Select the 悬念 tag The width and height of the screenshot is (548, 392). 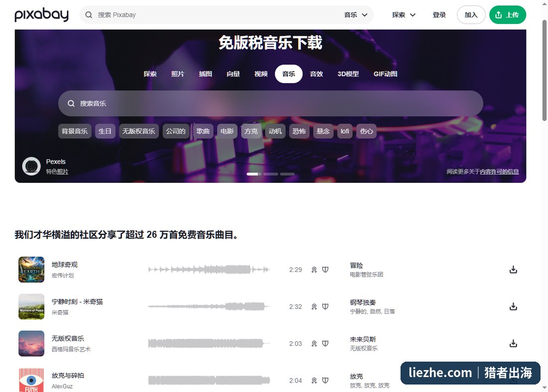(323, 131)
